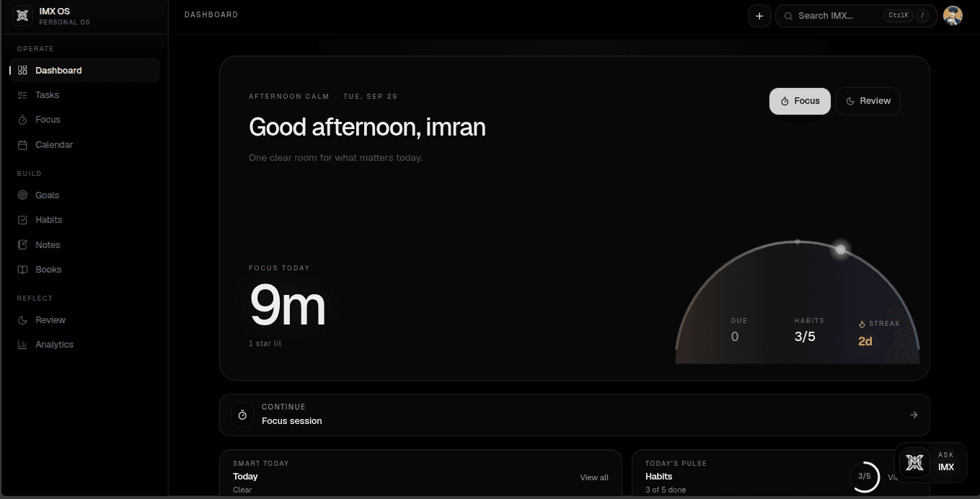This screenshot has width=980, height=499.
Task: Click the arrow on Continue card
Action: pos(914,415)
